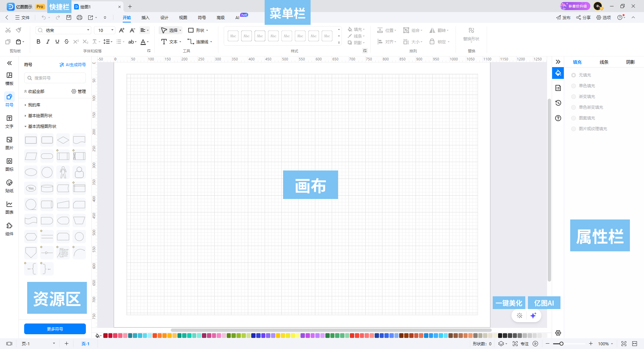Toggle bold formatting
This screenshot has height=349, width=644.
tap(38, 41)
